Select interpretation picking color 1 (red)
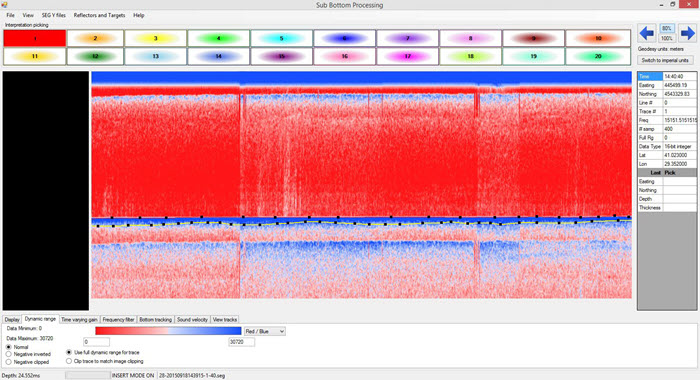The image size is (700, 380). (35, 38)
